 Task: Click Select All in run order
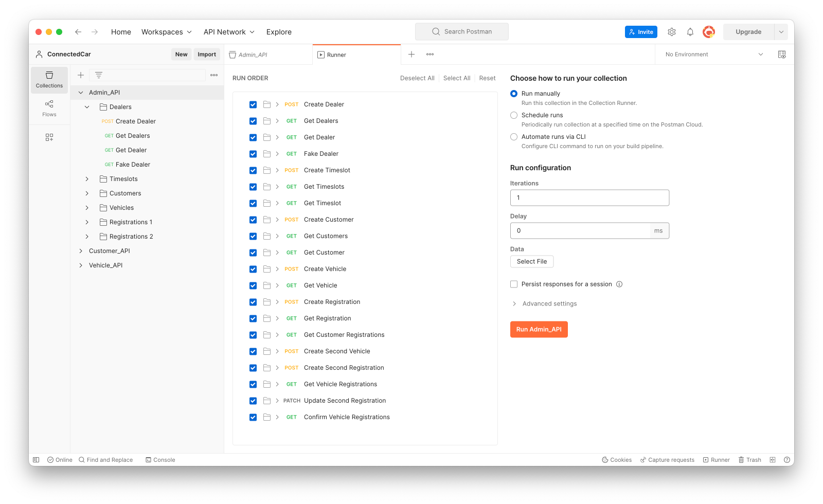(x=457, y=78)
